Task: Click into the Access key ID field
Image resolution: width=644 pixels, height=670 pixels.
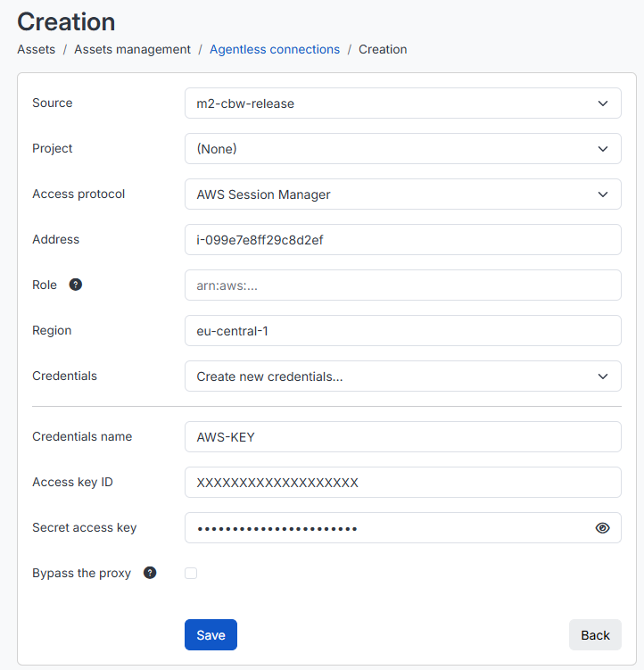Action: pyautogui.click(x=402, y=483)
